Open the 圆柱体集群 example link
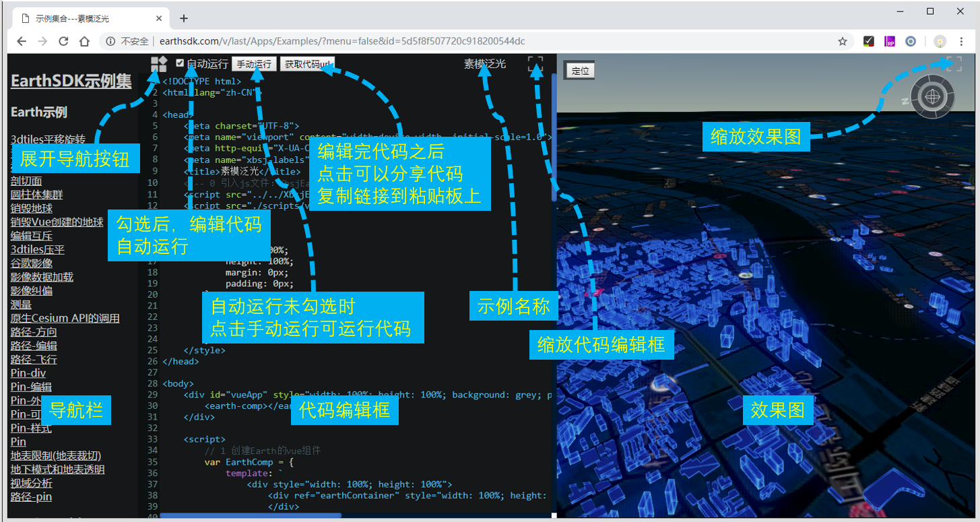This screenshot has height=522, width=980. pyautogui.click(x=36, y=194)
